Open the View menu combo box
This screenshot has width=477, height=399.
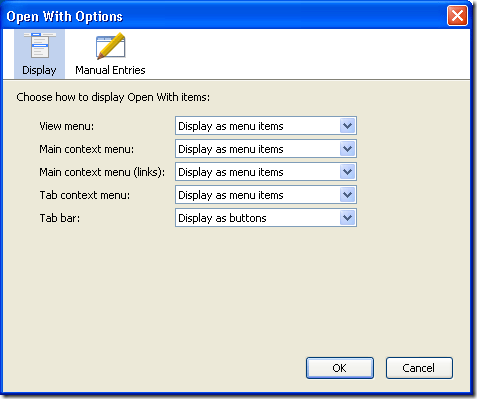point(266,126)
